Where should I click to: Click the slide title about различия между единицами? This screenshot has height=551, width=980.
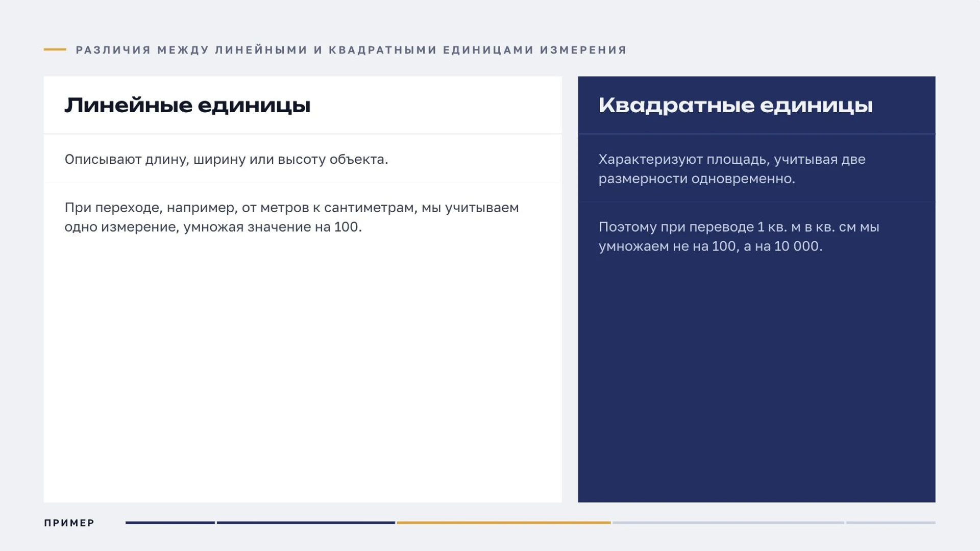(x=351, y=50)
